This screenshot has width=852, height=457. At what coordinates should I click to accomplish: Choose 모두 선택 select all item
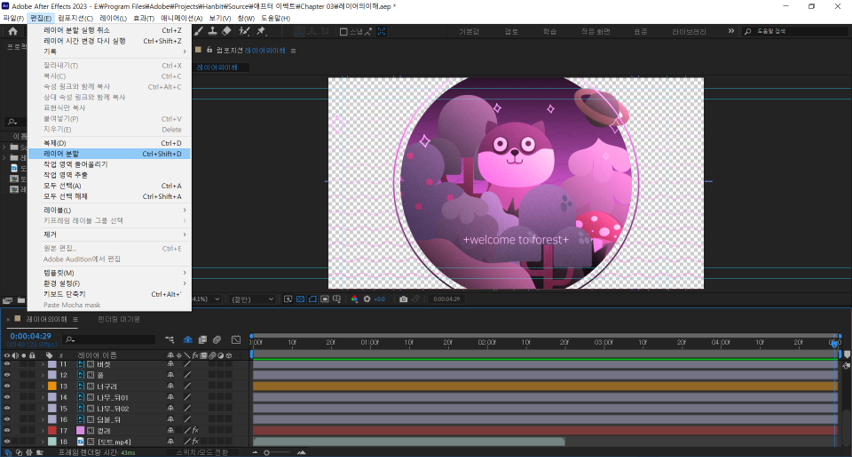109,186
